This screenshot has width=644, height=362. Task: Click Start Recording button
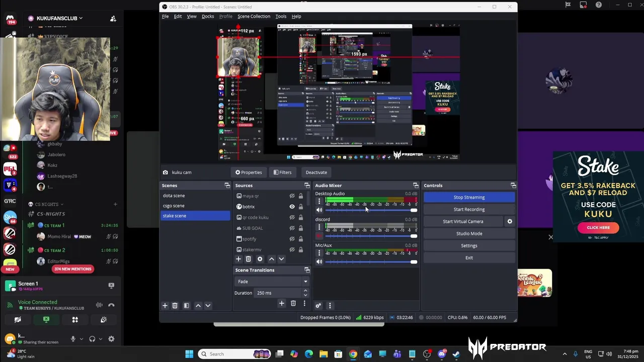469,210
